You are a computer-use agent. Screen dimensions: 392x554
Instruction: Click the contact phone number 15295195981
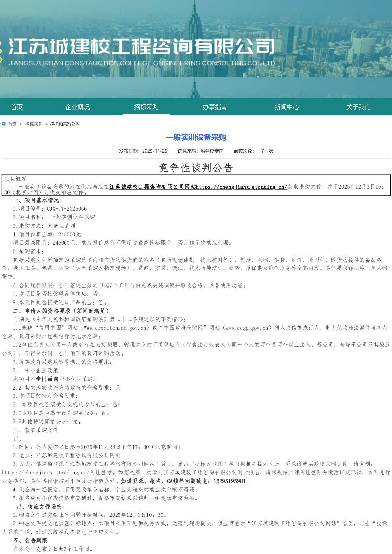[229, 481]
